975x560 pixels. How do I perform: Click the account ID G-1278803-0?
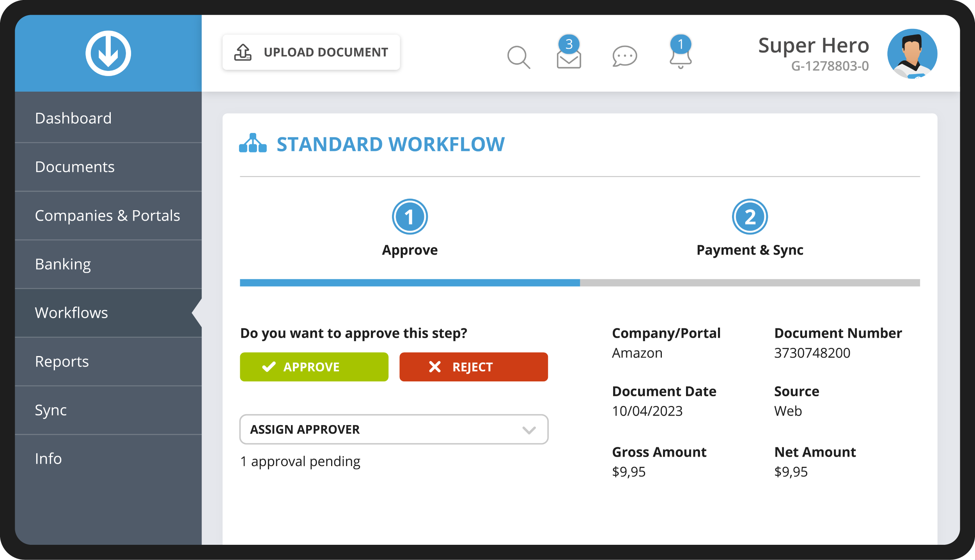(x=830, y=66)
